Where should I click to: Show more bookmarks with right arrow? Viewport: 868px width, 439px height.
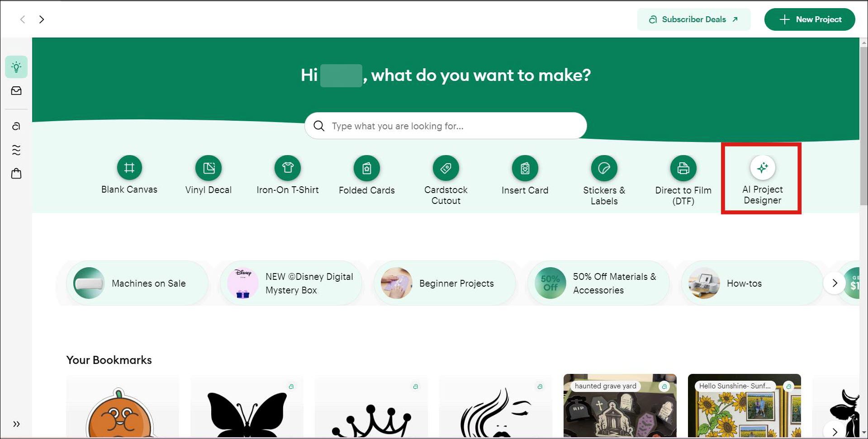pos(835,431)
